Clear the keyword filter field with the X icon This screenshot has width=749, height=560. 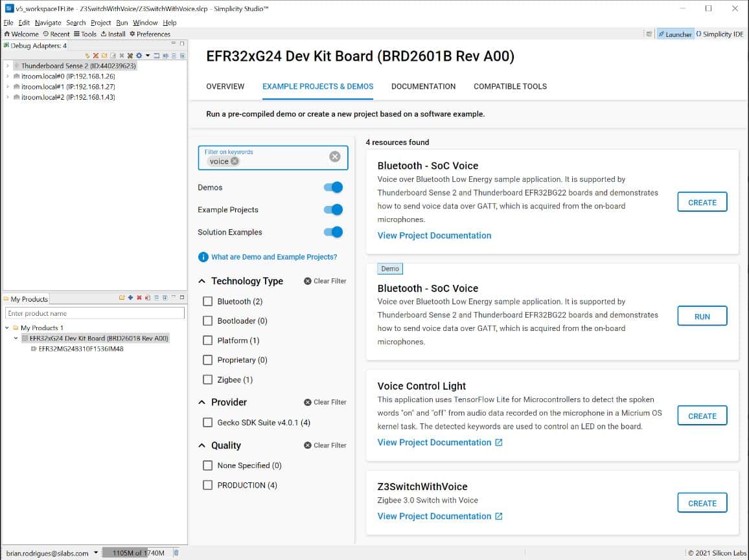coord(335,157)
